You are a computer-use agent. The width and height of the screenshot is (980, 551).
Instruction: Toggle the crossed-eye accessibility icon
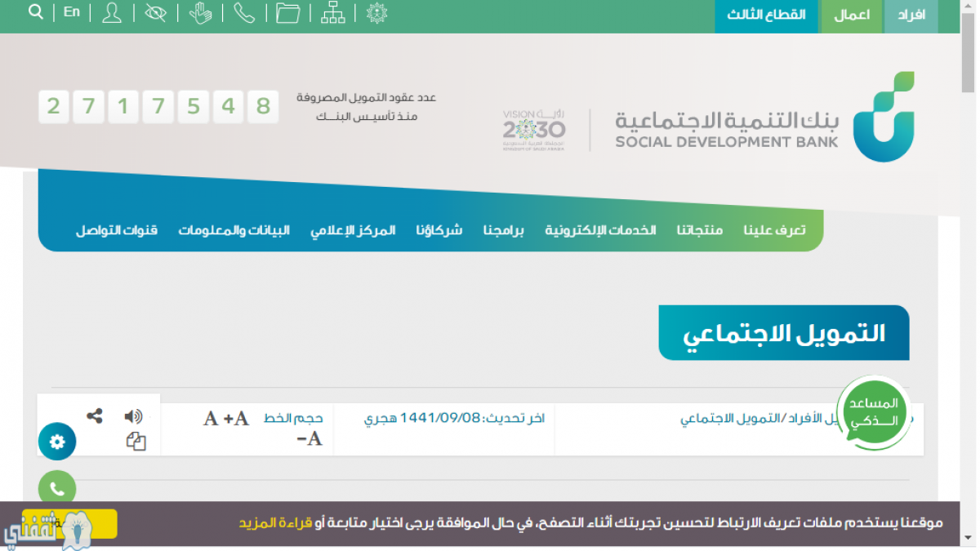click(155, 13)
